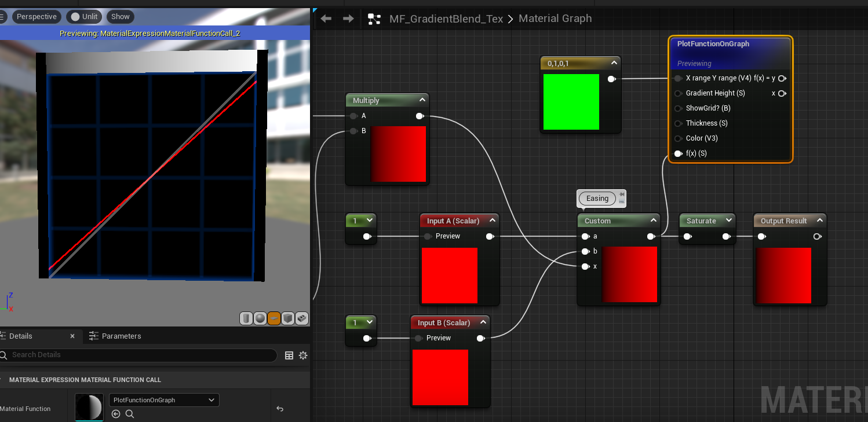Collapse Material Expression Material Function Call section
The image size is (868, 422).
point(2,380)
